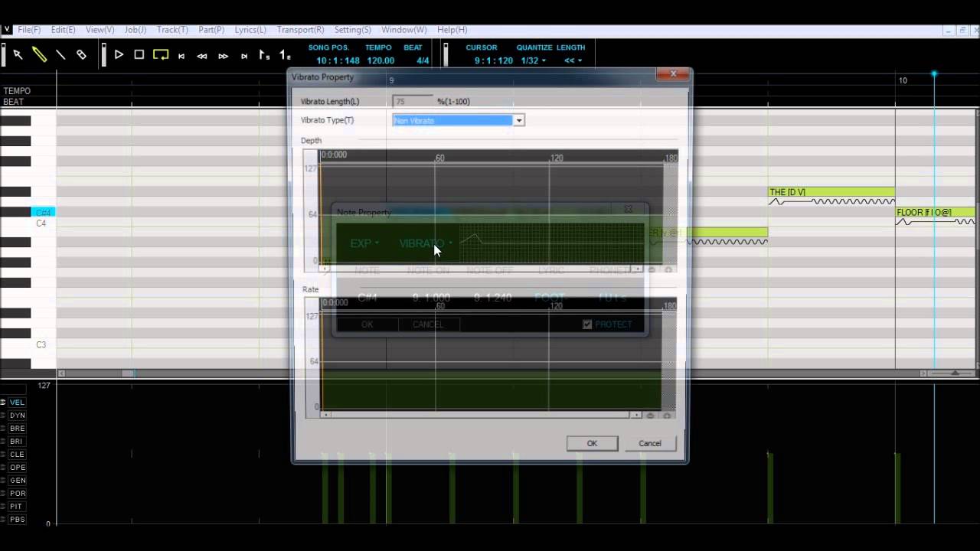Click the FLOOR note in piano roll

tap(936, 212)
